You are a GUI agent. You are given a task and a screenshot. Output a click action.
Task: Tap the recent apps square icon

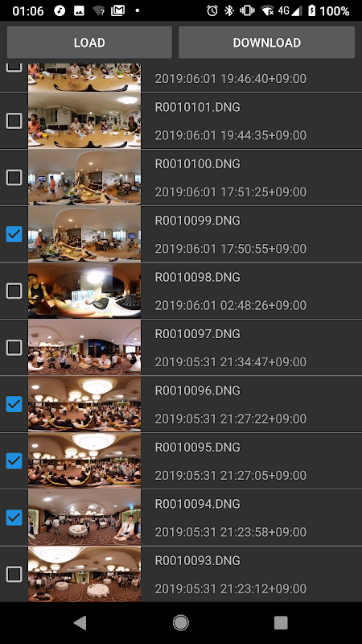pyautogui.click(x=281, y=622)
